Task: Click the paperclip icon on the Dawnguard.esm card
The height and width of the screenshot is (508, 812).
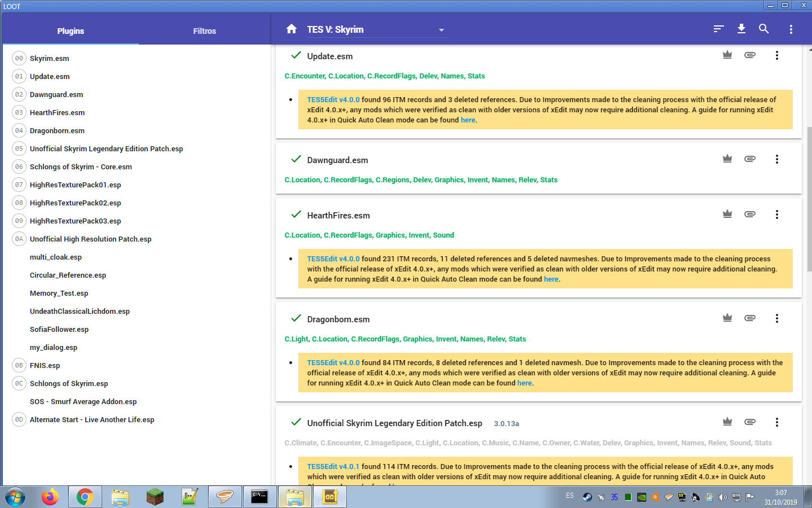Action: (x=750, y=159)
